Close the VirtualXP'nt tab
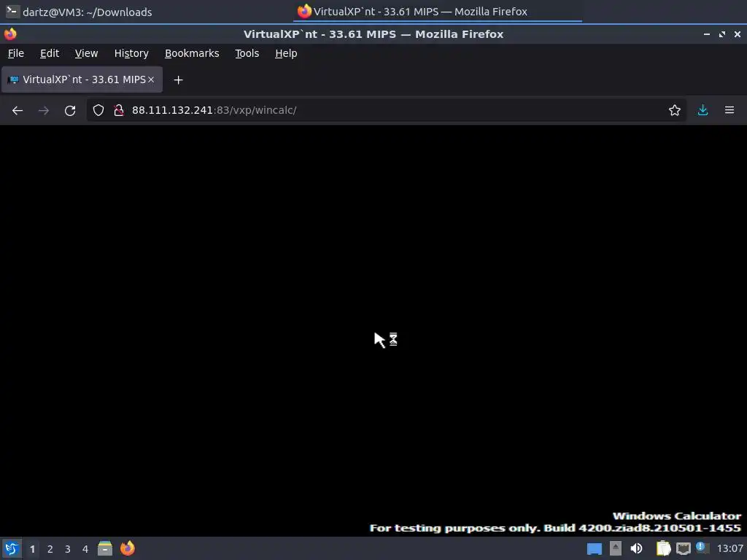This screenshot has height=560, width=747. [151, 79]
